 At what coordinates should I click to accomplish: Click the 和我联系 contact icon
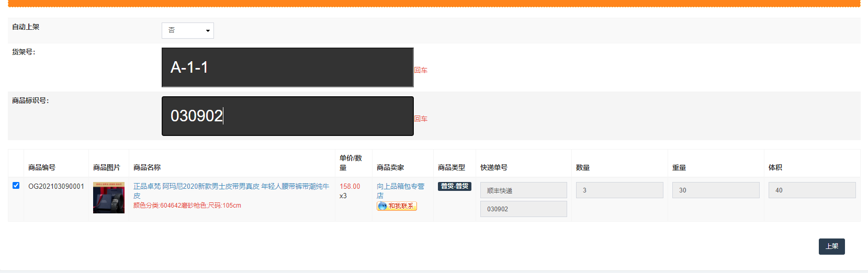[x=397, y=206]
